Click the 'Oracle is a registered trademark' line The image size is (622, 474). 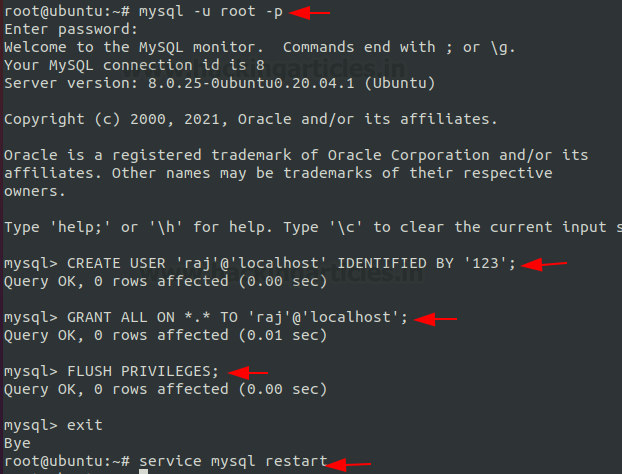tap(296, 155)
